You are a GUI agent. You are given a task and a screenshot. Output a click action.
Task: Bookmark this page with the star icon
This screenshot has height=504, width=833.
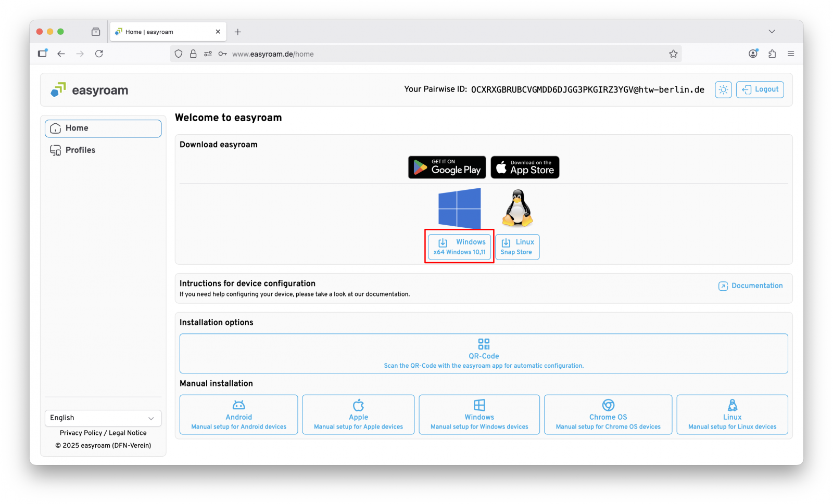click(673, 54)
